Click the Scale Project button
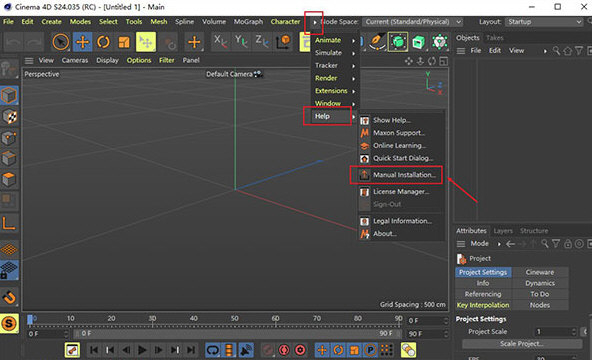The height and width of the screenshot is (360, 592). tap(522, 344)
